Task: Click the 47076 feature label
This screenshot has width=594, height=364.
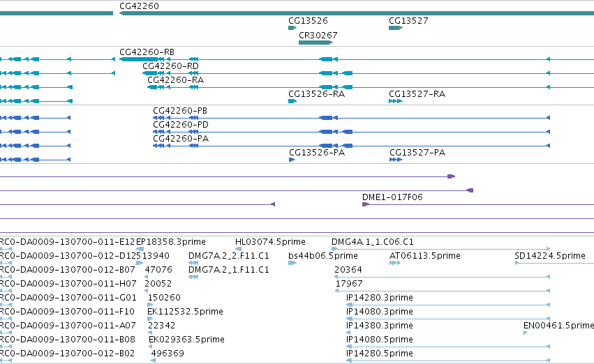Action: tap(158, 270)
